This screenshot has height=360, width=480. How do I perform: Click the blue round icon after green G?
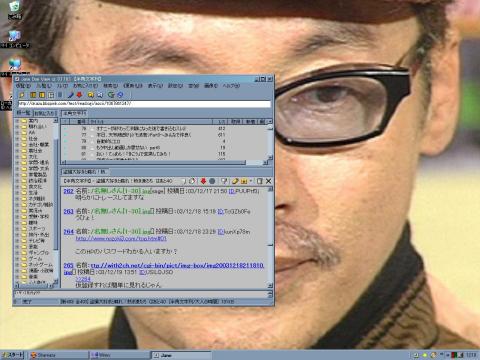click(x=120, y=95)
